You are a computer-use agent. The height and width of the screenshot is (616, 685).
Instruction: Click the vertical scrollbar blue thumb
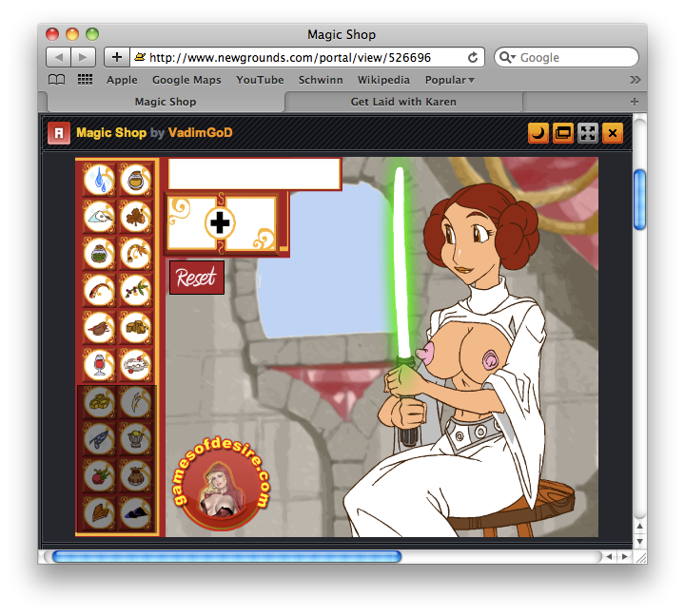point(639,199)
